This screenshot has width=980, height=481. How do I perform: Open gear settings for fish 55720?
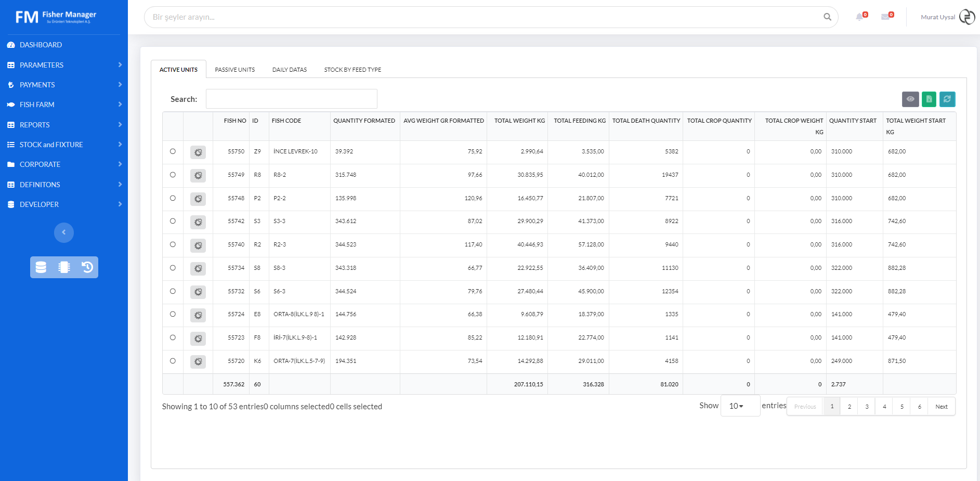click(x=198, y=362)
